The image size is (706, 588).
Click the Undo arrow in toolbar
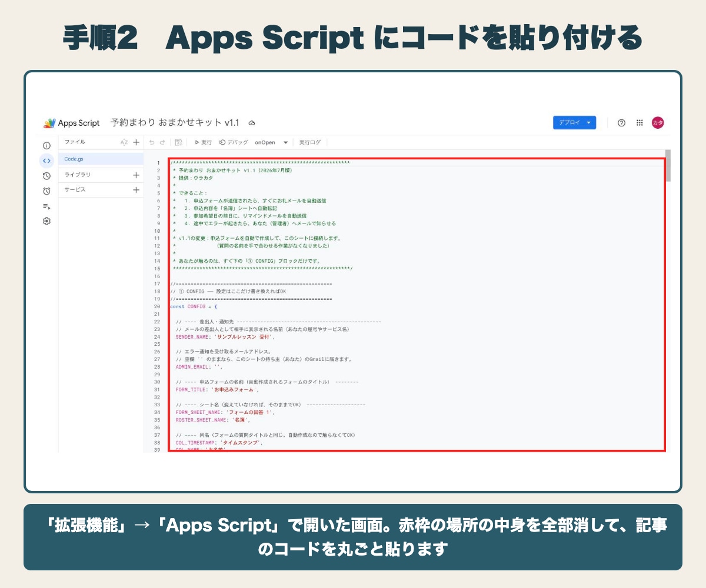pyautogui.click(x=152, y=142)
